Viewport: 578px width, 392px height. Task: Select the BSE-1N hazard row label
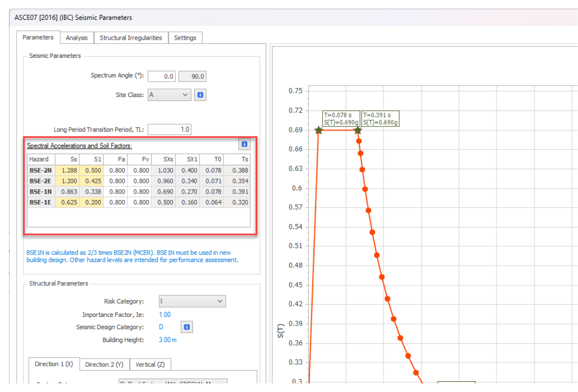tap(41, 192)
